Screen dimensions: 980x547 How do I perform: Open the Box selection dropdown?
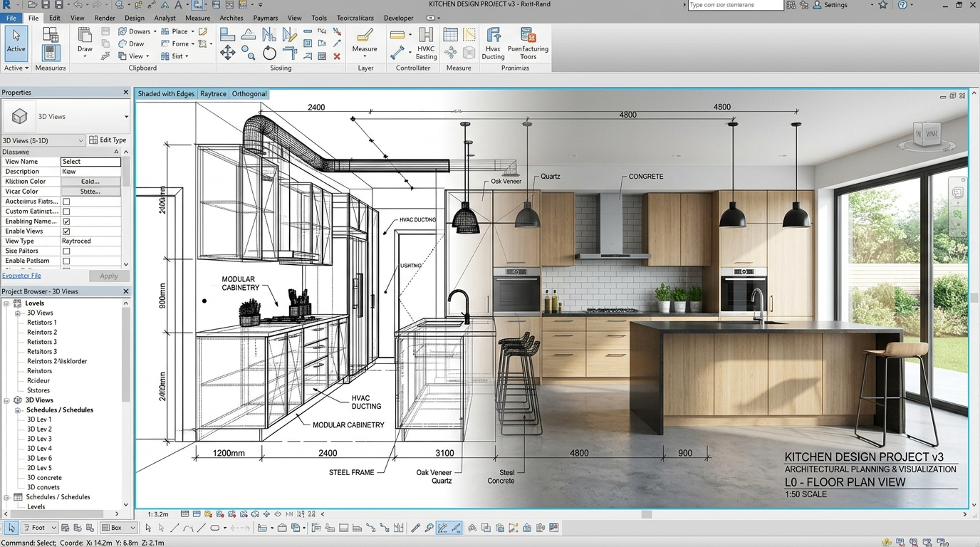click(x=118, y=528)
